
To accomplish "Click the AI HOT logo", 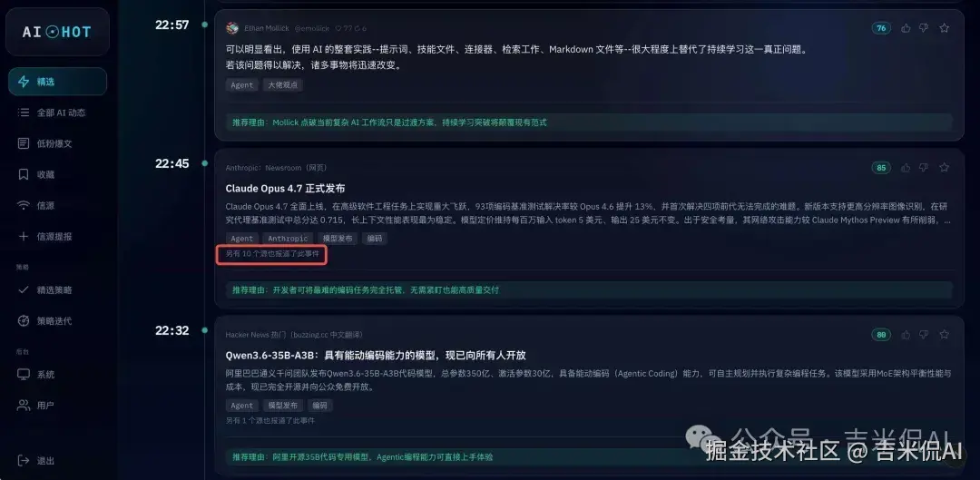I will point(57,32).
